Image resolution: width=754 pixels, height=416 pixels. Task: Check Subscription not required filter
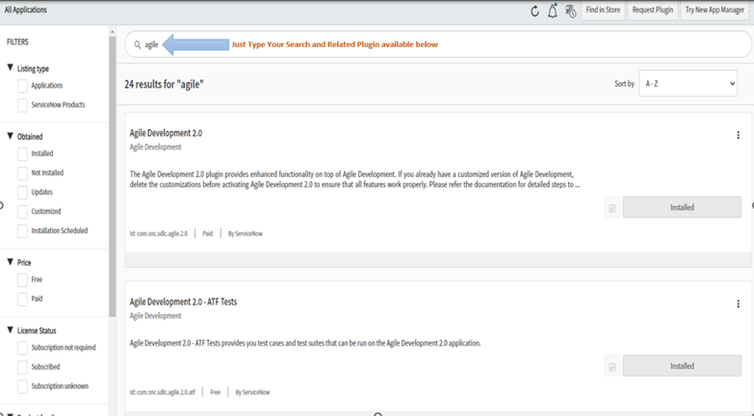click(x=22, y=348)
